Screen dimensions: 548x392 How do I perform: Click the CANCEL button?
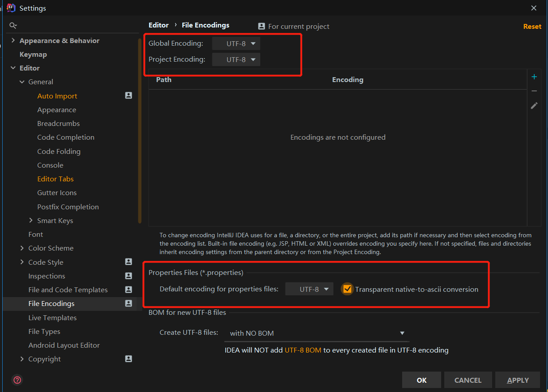pos(468,380)
